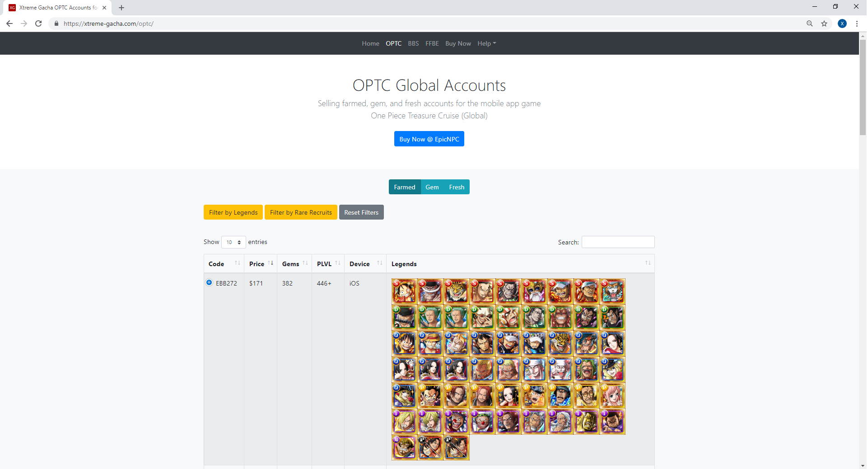The width and height of the screenshot is (868, 469).
Task: Pick the INT Fujitora legend icon
Action: [612, 422]
